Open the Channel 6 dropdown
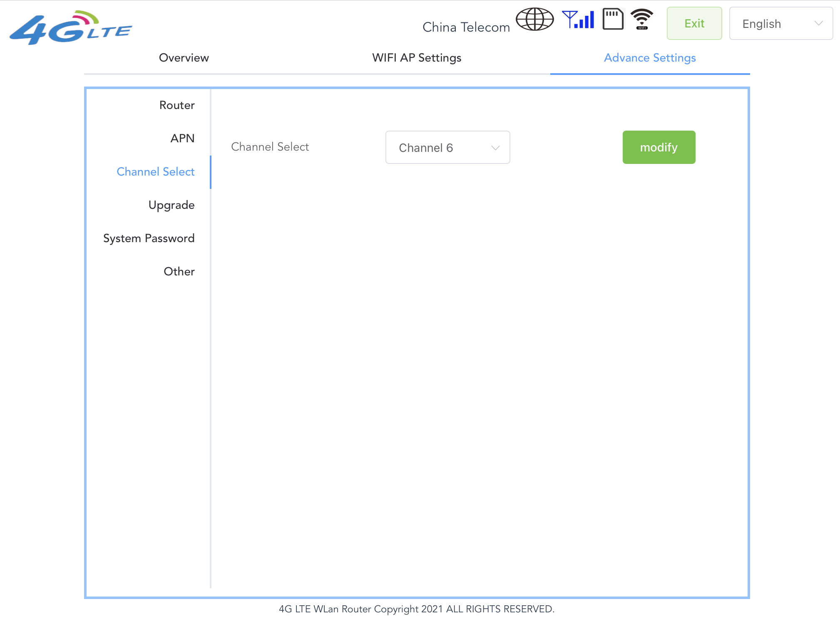Screen dimensions: 840x624 click(x=447, y=148)
